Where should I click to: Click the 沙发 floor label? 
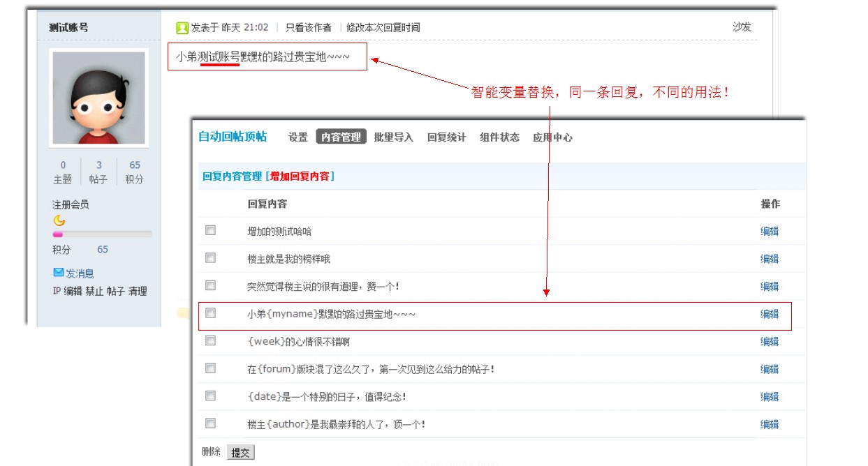coord(742,27)
